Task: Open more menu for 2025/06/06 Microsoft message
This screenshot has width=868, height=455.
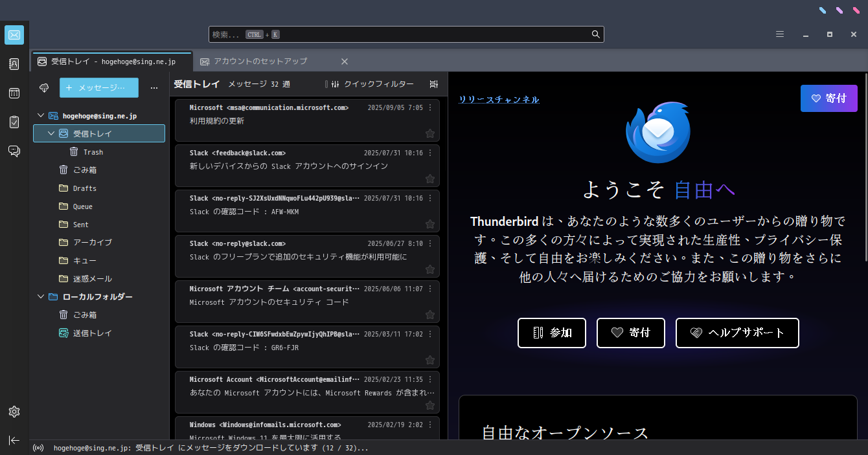Action: point(430,289)
